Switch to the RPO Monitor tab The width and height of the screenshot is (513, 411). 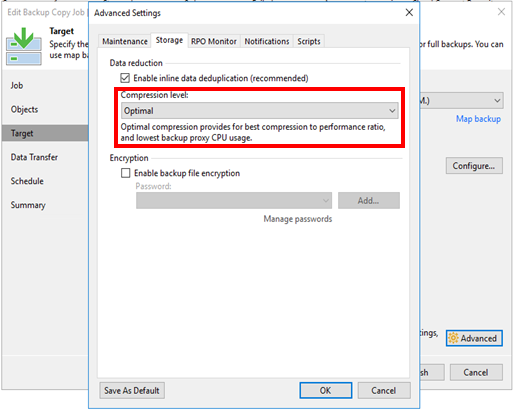[x=214, y=41]
